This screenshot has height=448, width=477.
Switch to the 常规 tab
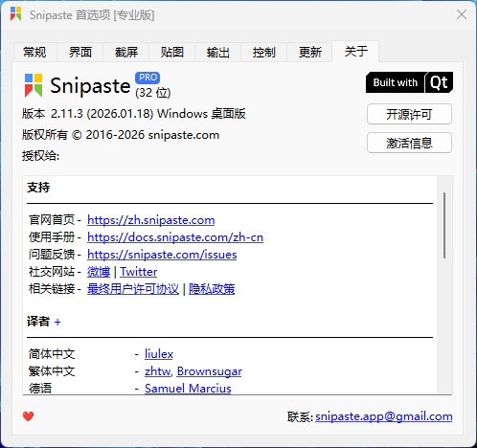[34, 52]
